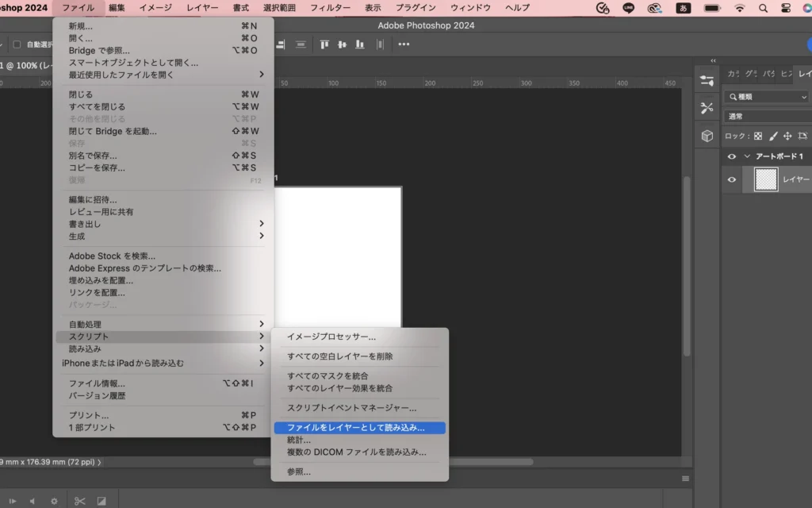The width and height of the screenshot is (812, 508).
Task: Collapse the アートボード 1 group chevron
Action: coord(746,156)
